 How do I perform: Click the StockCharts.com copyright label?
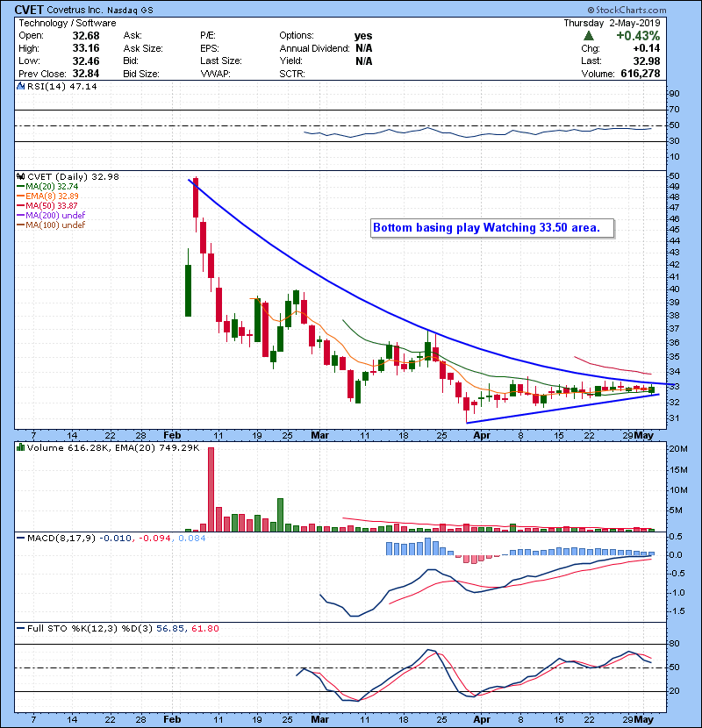point(627,10)
